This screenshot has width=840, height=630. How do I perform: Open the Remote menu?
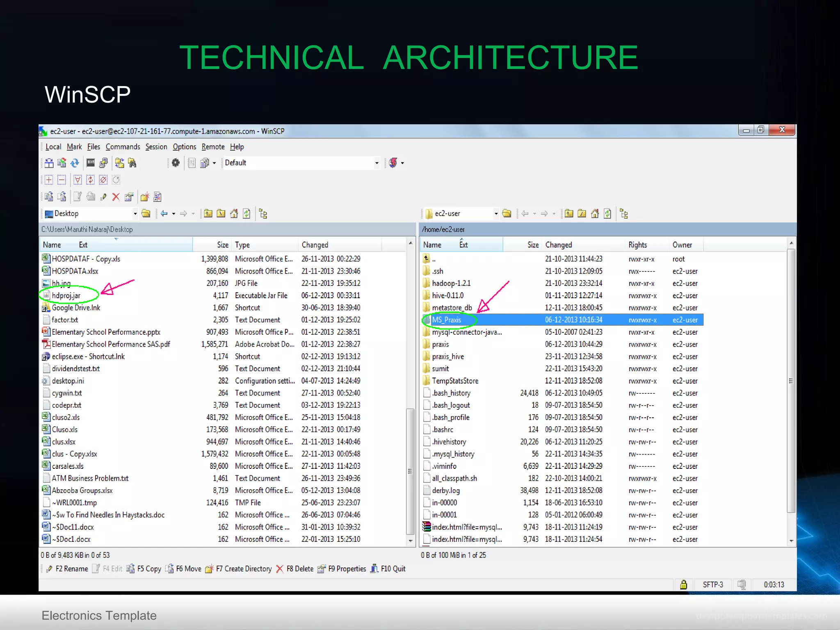(213, 147)
